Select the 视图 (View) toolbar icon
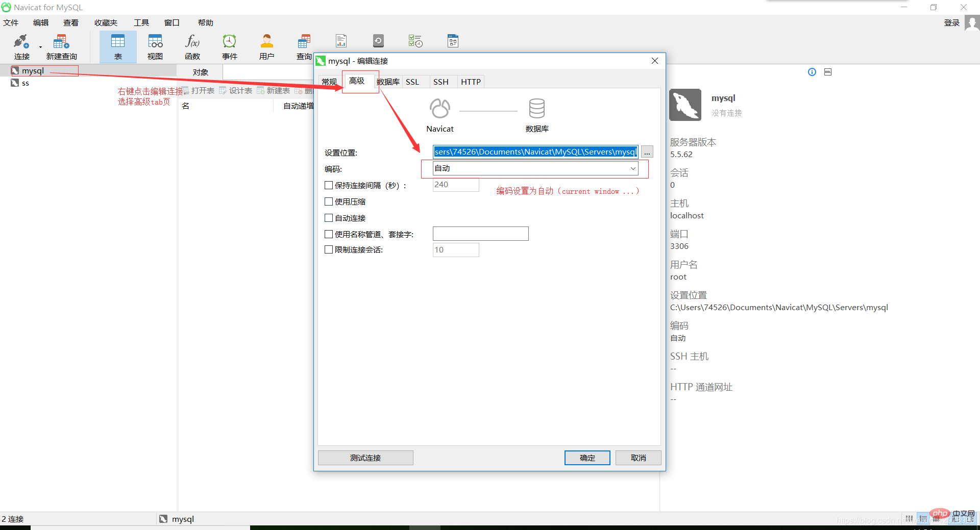This screenshot has width=980, height=530. coord(155,41)
